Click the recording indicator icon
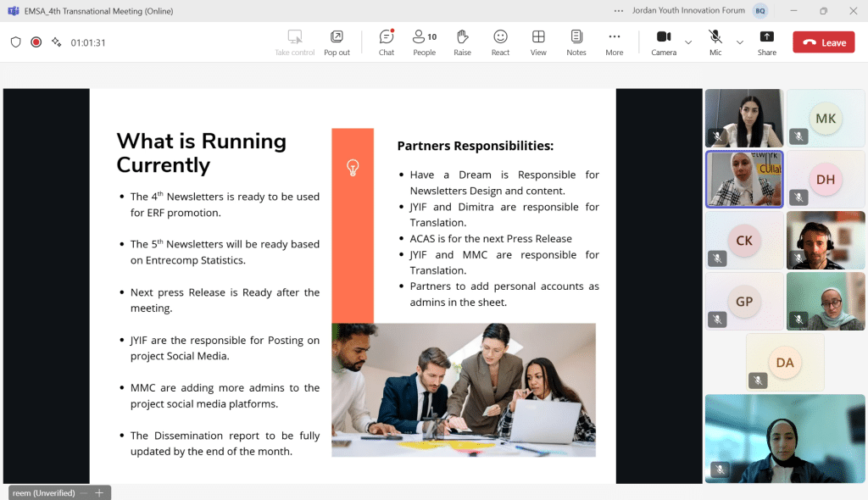Viewport: 868px width, 500px height. [x=36, y=42]
